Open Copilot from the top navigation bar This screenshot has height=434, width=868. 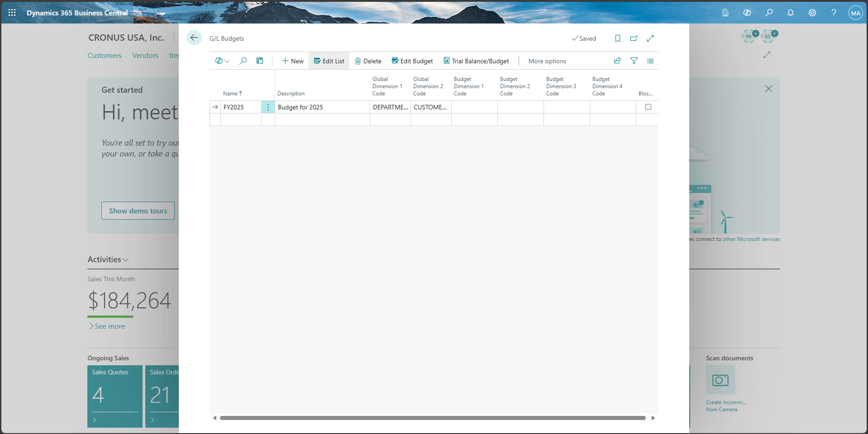[x=747, y=13]
